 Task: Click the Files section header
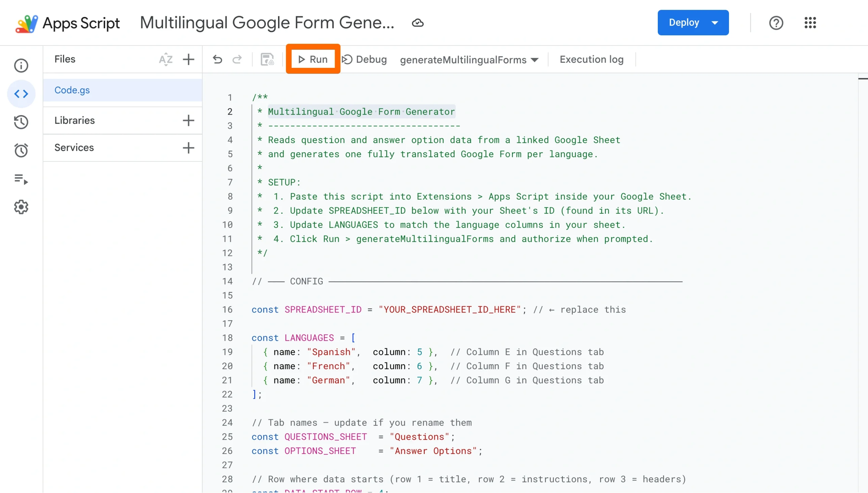point(65,59)
